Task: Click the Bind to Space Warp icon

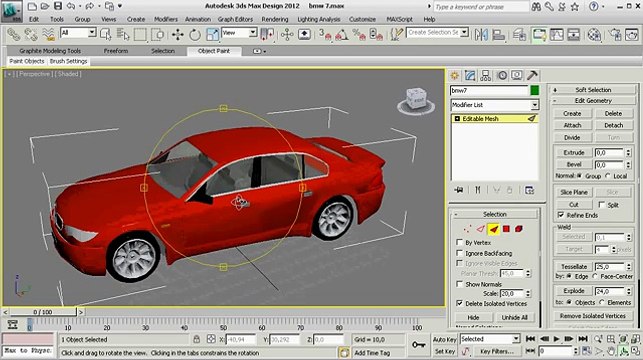Action: (x=49, y=35)
